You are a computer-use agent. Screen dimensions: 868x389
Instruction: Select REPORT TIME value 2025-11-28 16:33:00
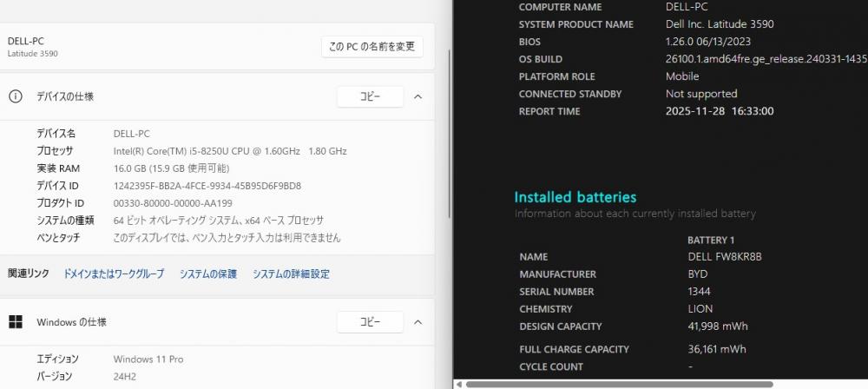720,111
